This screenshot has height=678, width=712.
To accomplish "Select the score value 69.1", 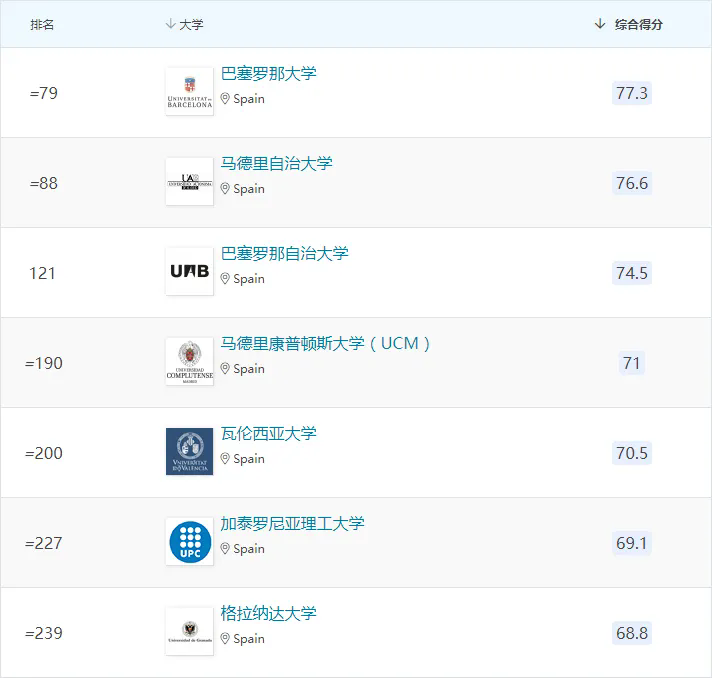I will [632, 543].
